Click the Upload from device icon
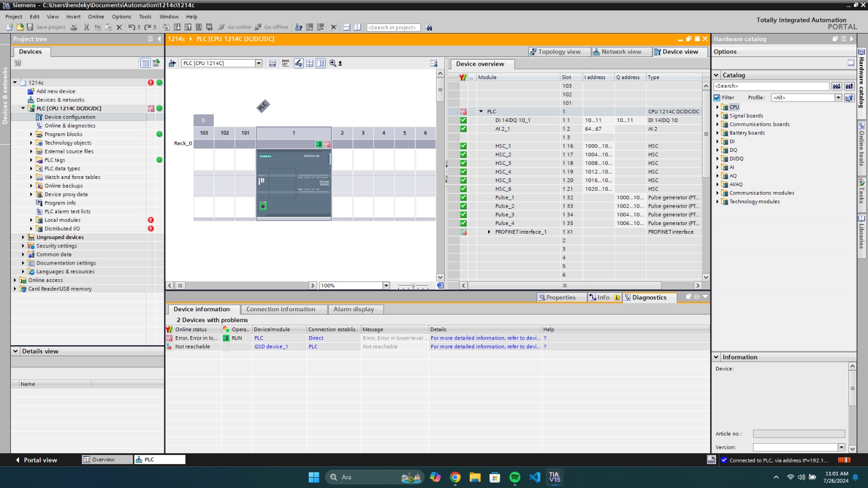The width and height of the screenshot is (868, 488). pos(188,27)
